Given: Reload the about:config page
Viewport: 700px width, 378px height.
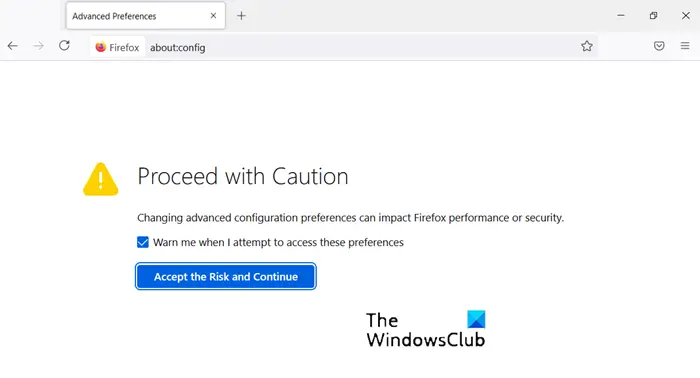Looking at the screenshot, I should pyautogui.click(x=64, y=46).
